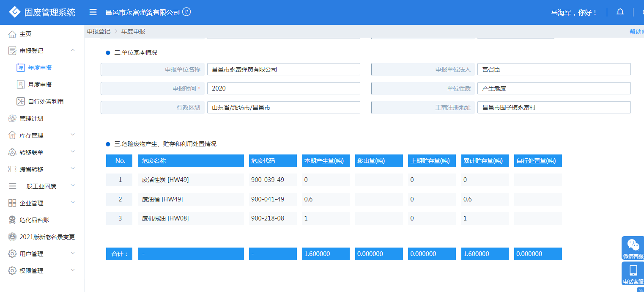Go to 管理计划 page
Viewport: 644px width, 292px height.
[31, 118]
